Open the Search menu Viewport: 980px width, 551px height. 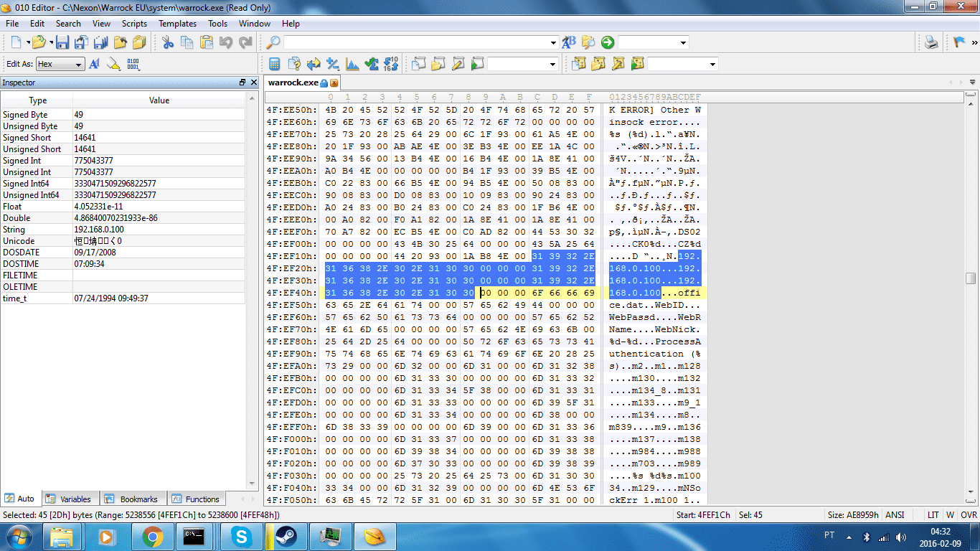coord(68,24)
